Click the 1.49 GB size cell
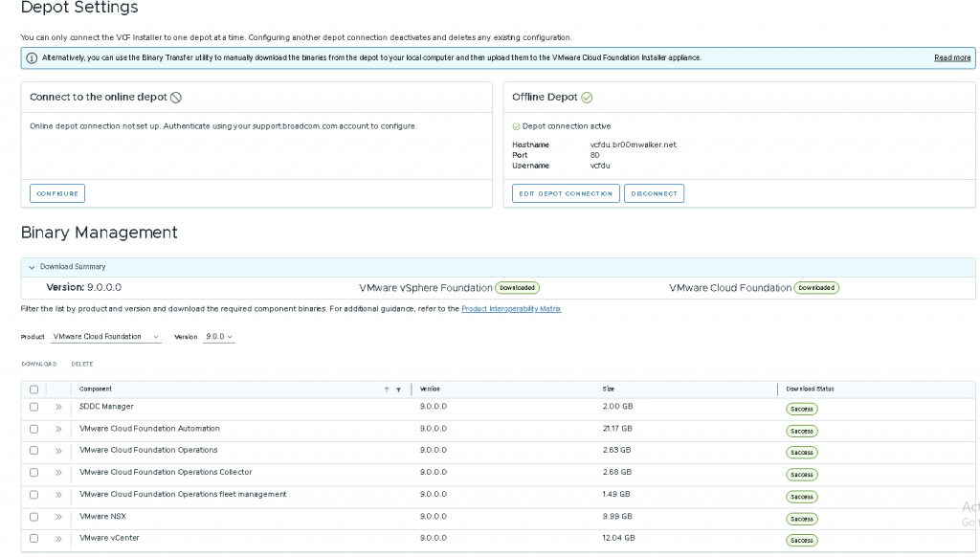Screen dimensions: 980x557 616,495
